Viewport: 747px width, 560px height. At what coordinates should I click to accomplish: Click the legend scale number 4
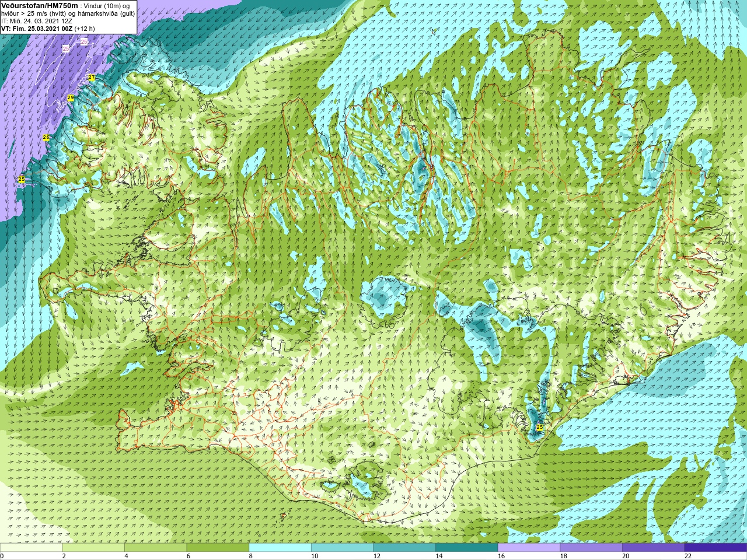click(126, 556)
